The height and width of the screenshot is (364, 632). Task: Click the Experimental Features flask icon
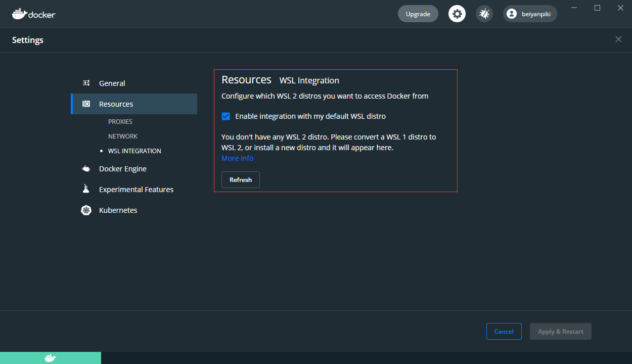click(x=86, y=189)
